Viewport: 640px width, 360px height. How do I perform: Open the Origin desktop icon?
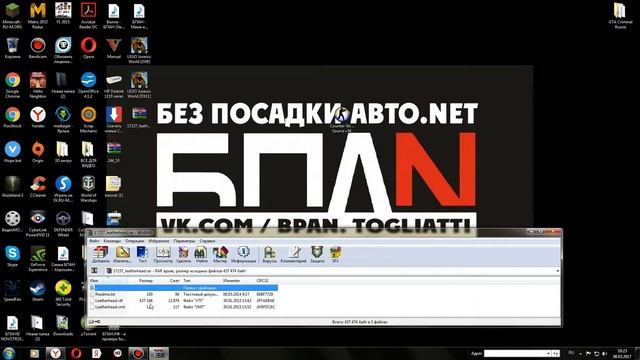click(x=38, y=152)
